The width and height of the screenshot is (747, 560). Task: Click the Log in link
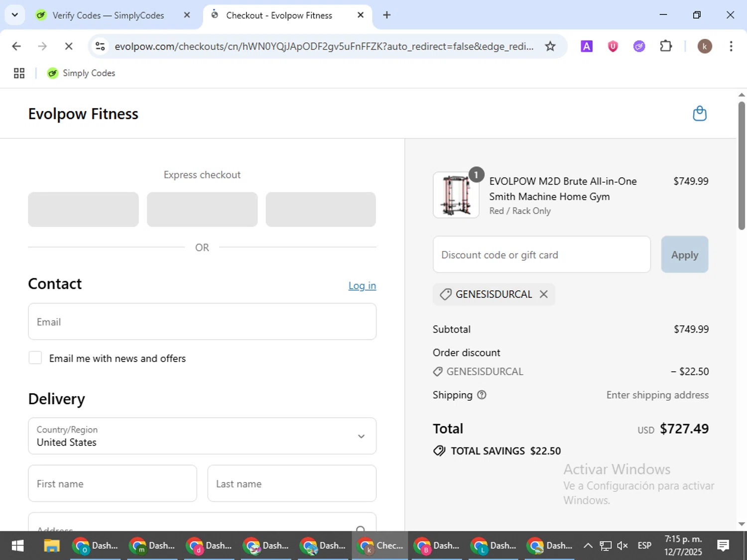(362, 286)
